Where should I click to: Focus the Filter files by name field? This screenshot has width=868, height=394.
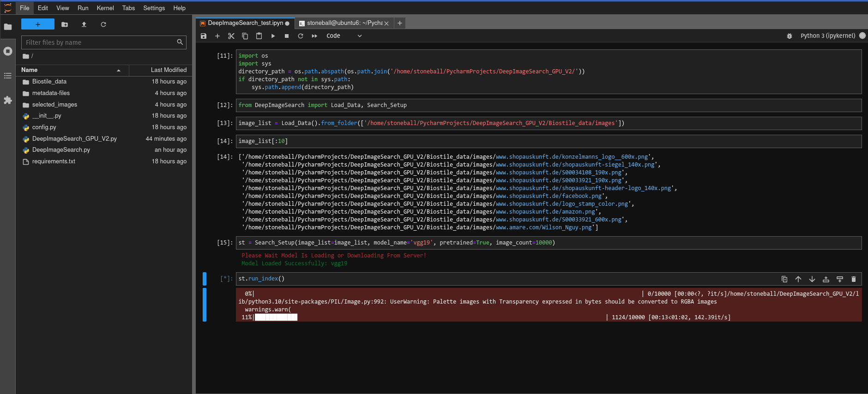[104, 42]
